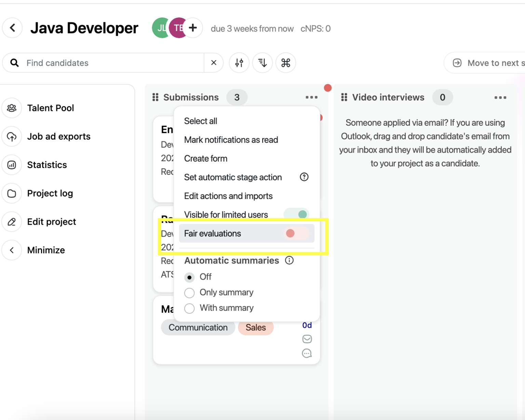Click the Automatic summaries info icon

click(290, 261)
